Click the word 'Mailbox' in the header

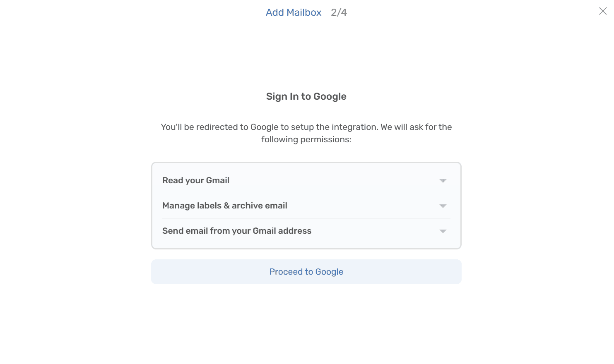coord(304,12)
